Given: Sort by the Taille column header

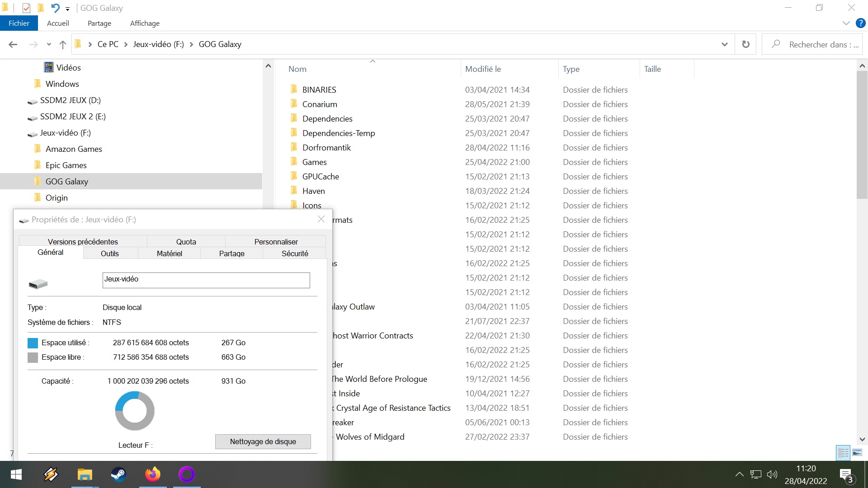Looking at the screenshot, I should [x=652, y=69].
